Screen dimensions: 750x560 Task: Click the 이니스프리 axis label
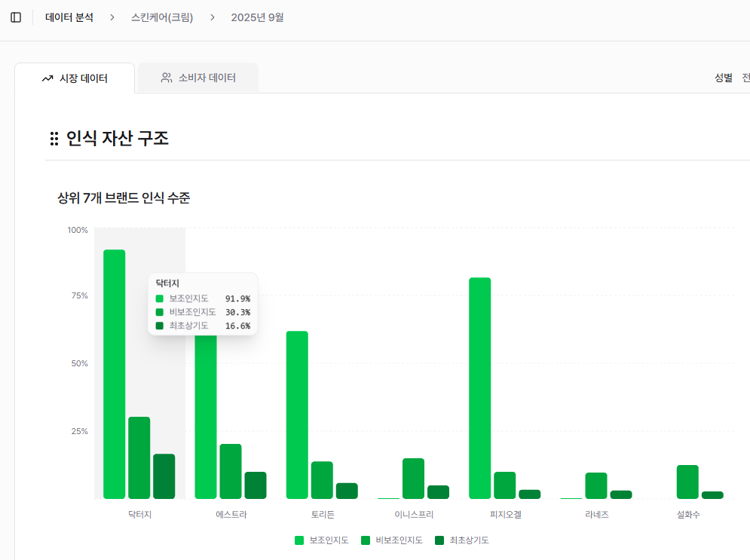pyautogui.click(x=414, y=515)
